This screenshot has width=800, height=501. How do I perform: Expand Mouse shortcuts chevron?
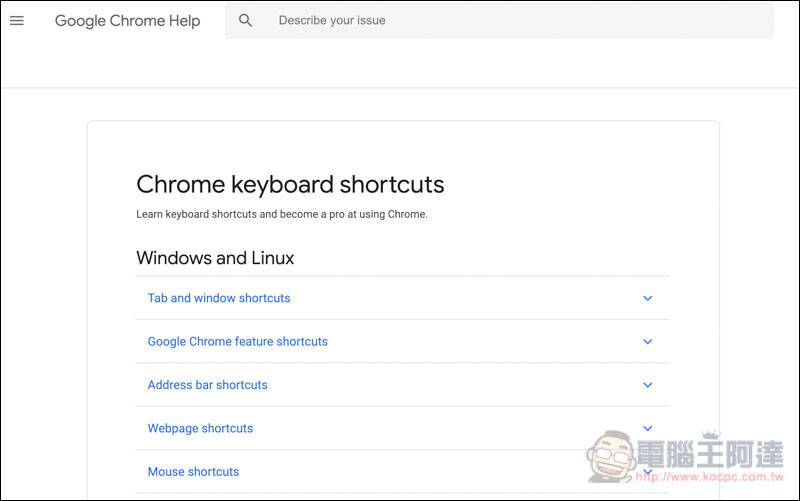click(x=647, y=472)
